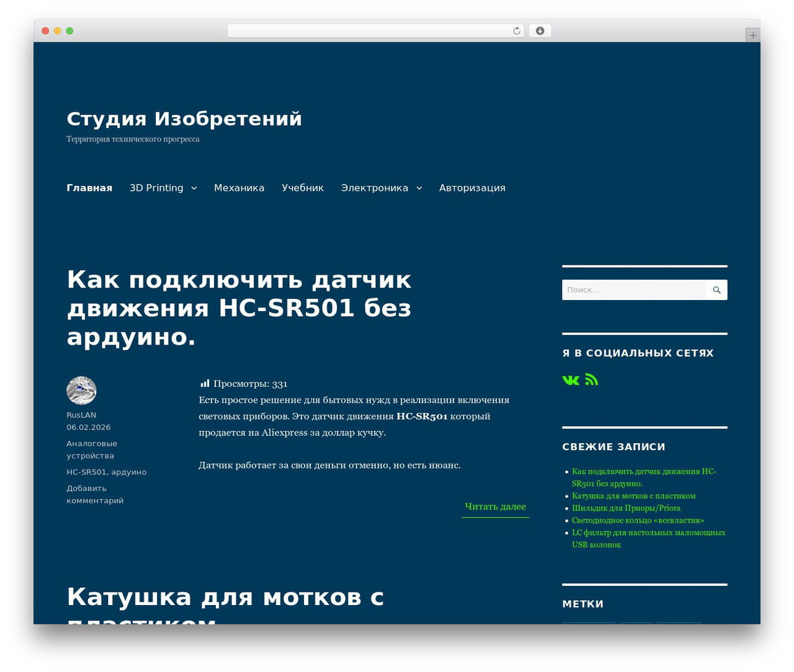Click the Свежие записи widget heading
Image resolution: width=794 pixels, height=672 pixels.
613,447
